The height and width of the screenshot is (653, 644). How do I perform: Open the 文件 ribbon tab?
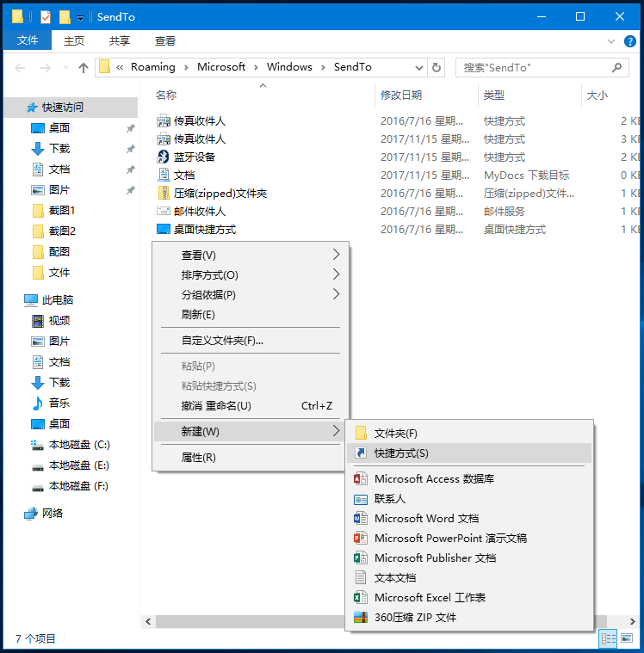click(x=28, y=40)
